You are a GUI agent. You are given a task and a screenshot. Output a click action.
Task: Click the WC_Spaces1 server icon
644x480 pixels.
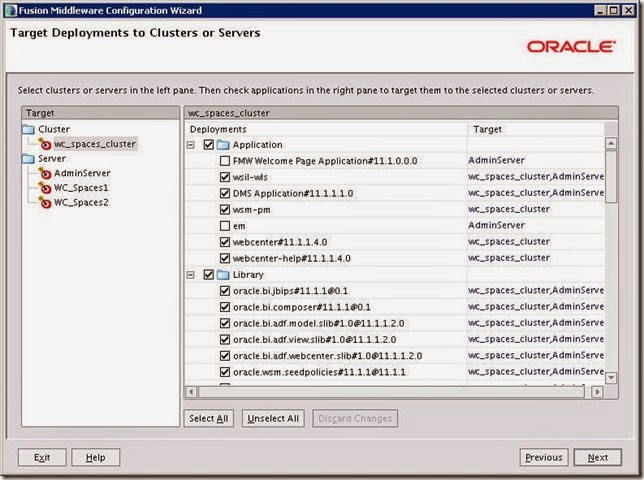45,188
